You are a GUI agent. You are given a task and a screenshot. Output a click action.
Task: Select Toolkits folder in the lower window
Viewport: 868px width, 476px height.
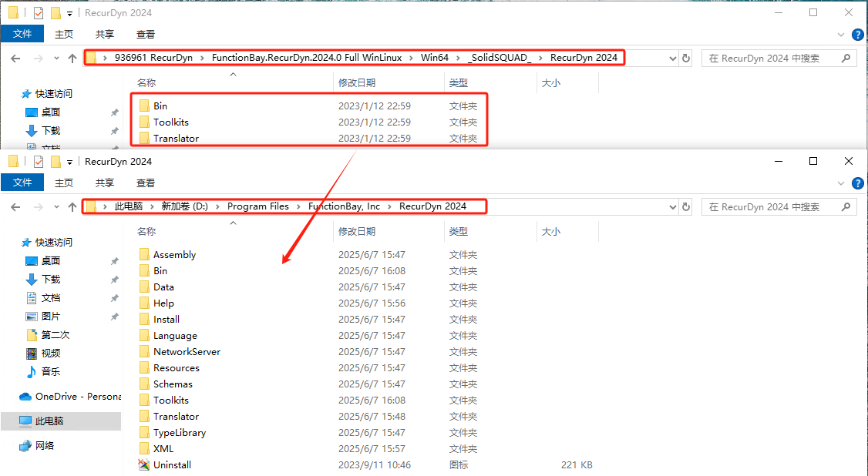[170, 400]
